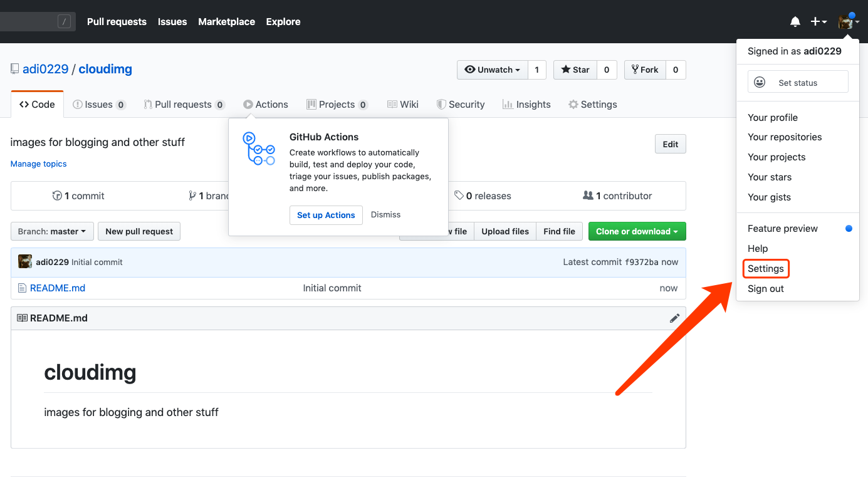Image resolution: width=868 pixels, height=490 pixels.
Task: Click the stargazers count next to Star
Action: tap(607, 70)
